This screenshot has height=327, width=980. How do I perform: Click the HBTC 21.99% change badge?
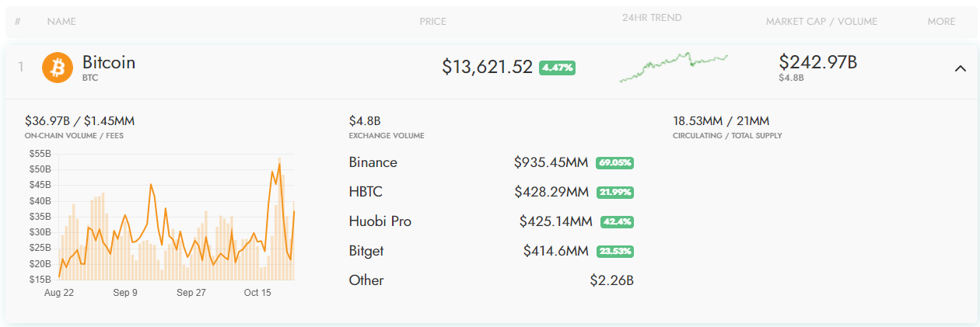click(614, 192)
